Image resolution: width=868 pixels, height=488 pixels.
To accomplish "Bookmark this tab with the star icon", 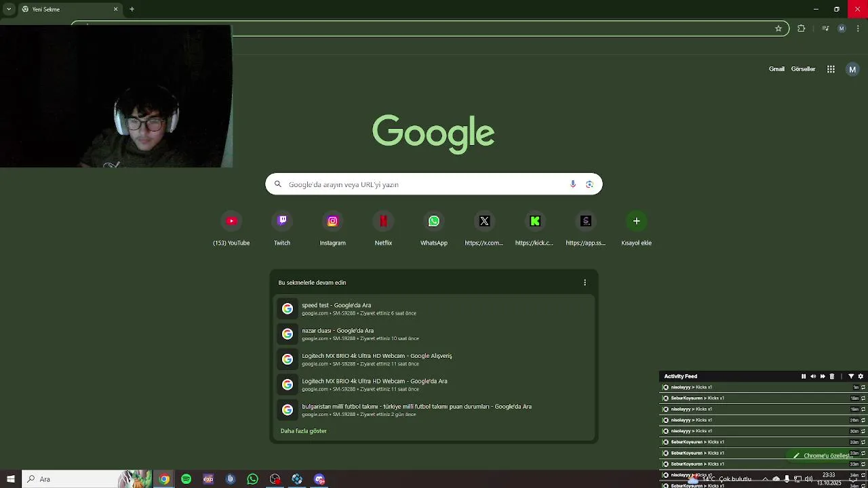I will [x=778, y=28].
